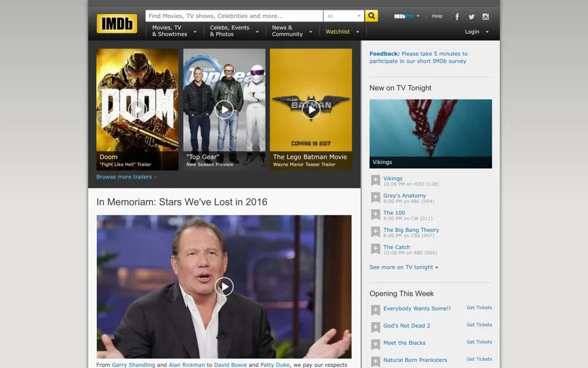Open Movies, TV & Showtimes menu

click(170, 31)
